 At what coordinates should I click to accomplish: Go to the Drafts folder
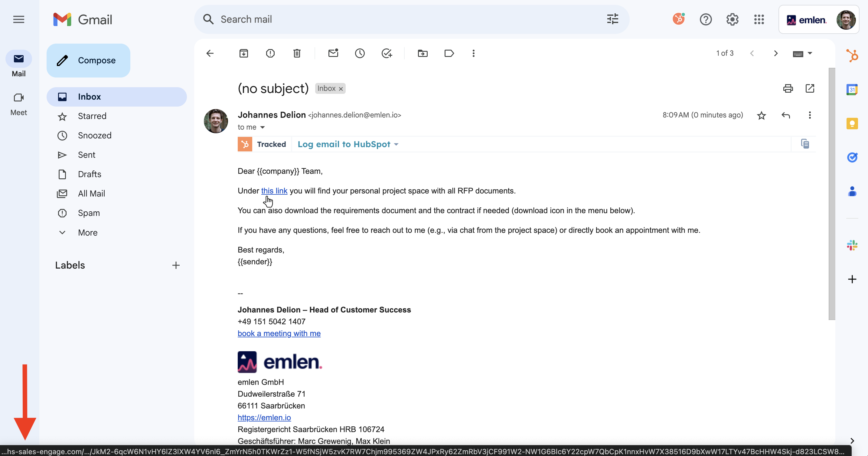(x=90, y=174)
